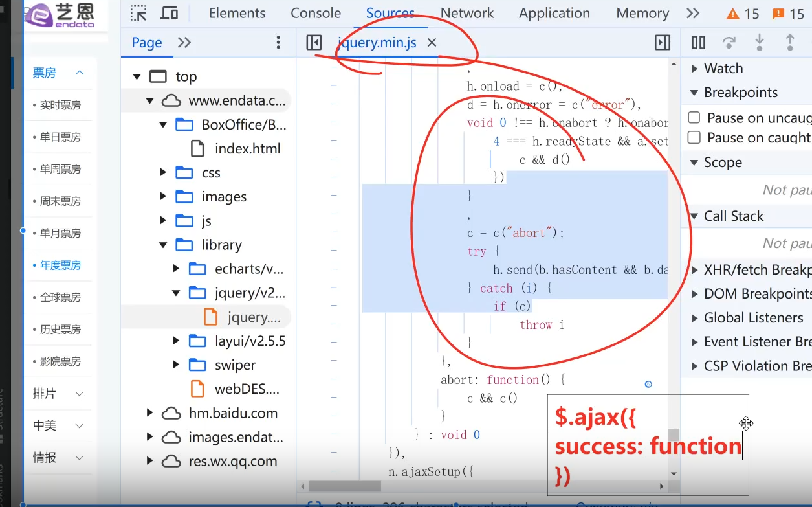
Task: Open the Application tab
Action: click(554, 13)
